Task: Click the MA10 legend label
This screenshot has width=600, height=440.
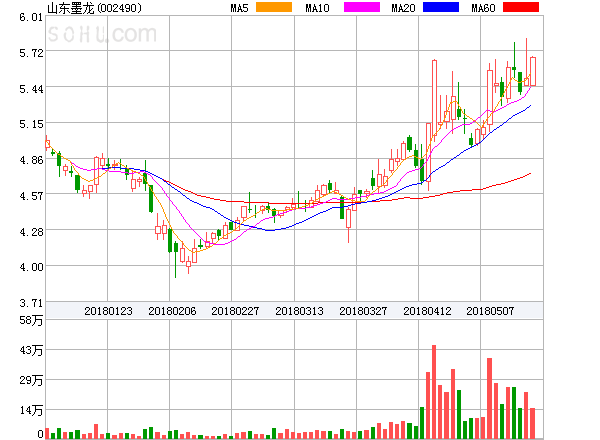Action: [x=317, y=8]
